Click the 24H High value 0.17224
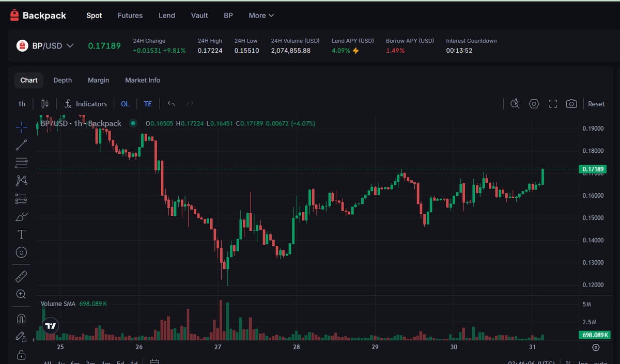The image size is (620, 364). coord(210,51)
